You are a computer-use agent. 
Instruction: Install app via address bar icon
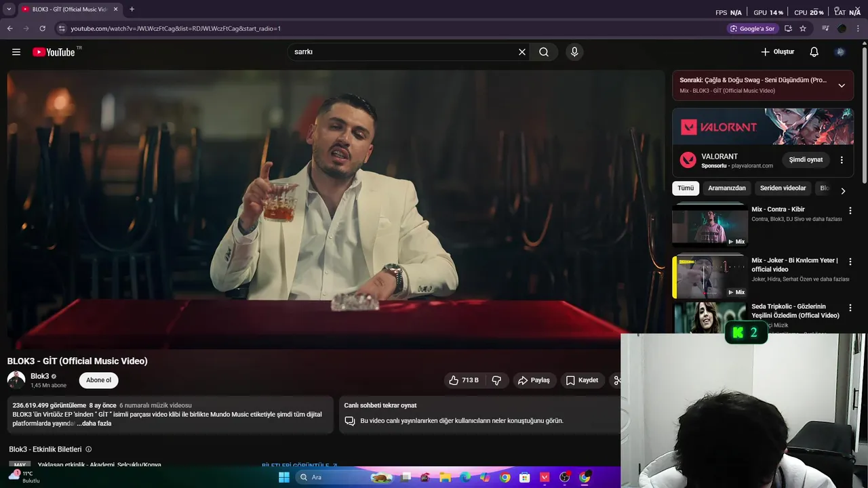pyautogui.click(x=788, y=28)
